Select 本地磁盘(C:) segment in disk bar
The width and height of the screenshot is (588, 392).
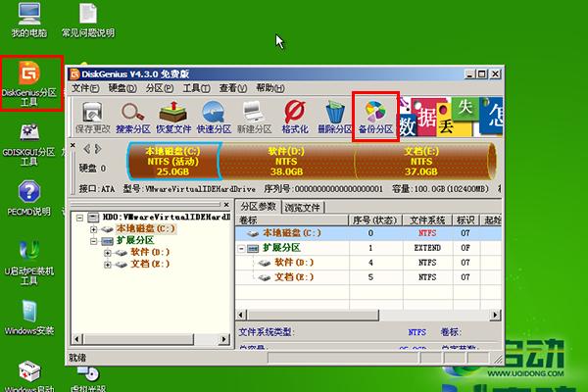click(x=173, y=162)
